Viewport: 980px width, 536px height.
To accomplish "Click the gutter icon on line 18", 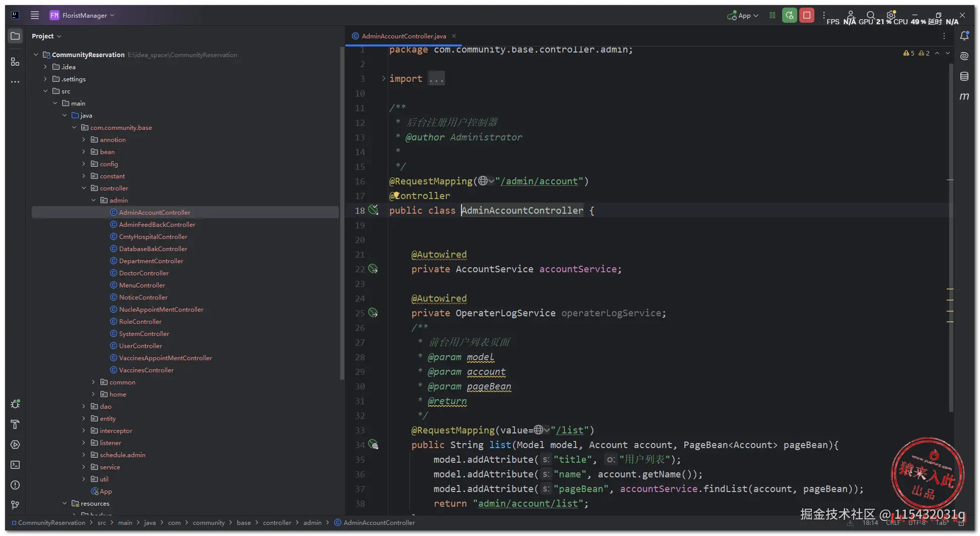I will click(373, 210).
